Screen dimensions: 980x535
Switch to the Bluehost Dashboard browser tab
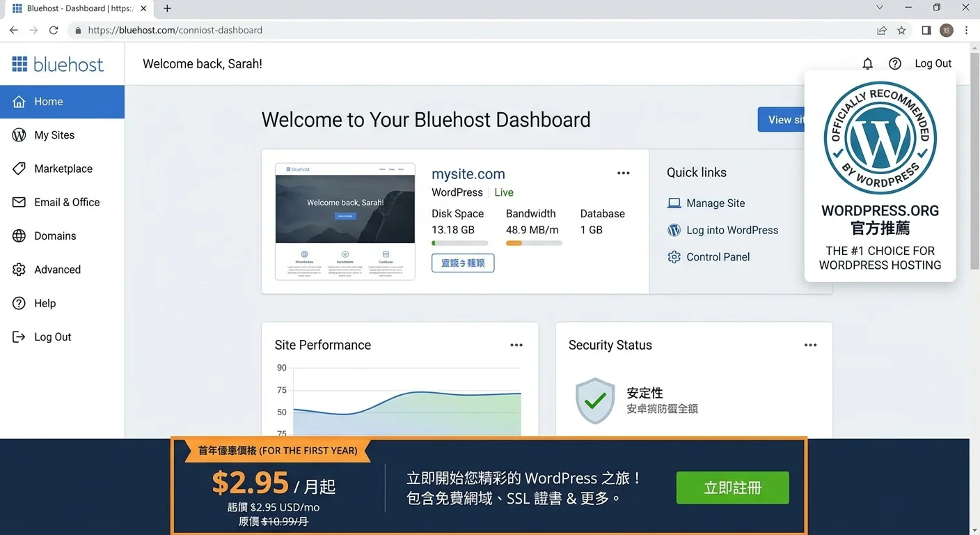[77, 8]
